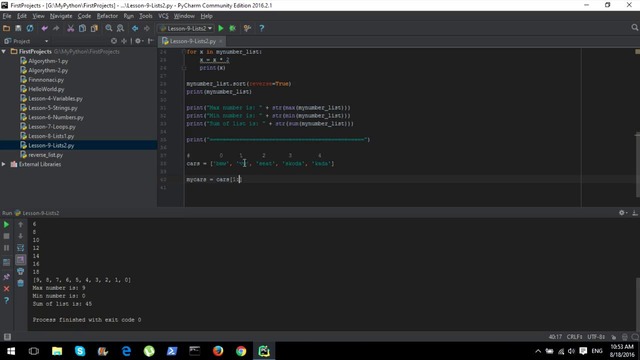Click the Cut scissors icon

point(71,28)
